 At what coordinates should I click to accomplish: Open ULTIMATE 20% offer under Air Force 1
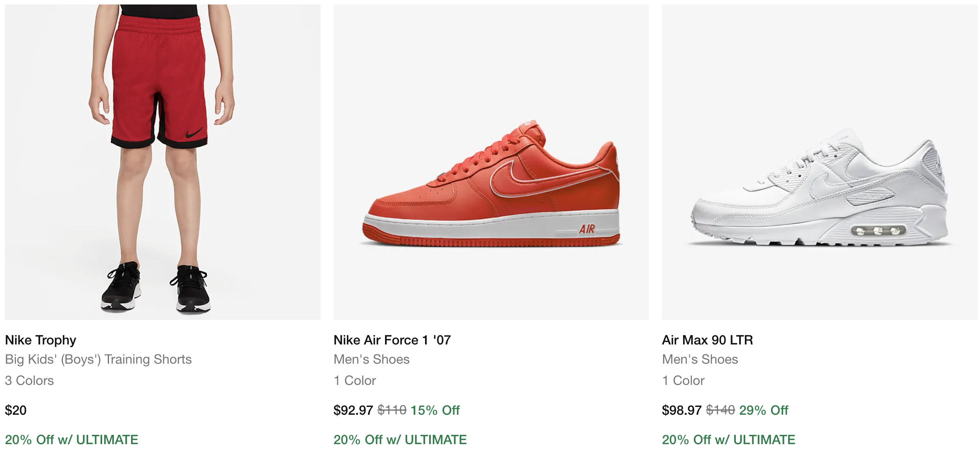pos(400,440)
